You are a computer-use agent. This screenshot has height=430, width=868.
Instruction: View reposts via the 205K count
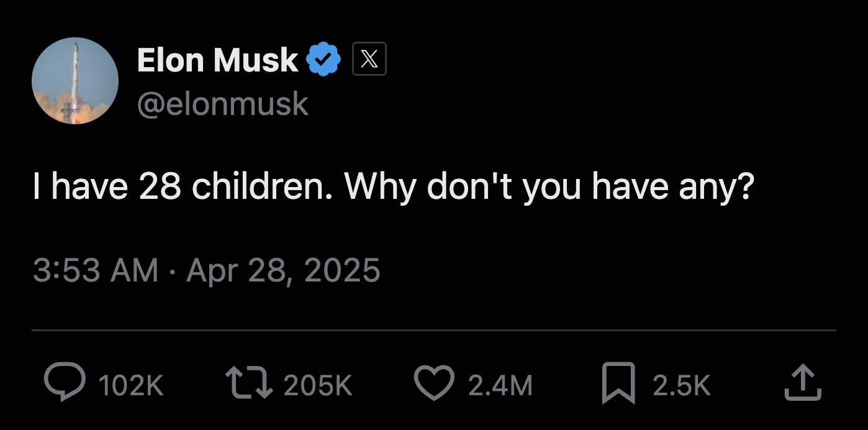pyautogui.click(x=318, y=385)
